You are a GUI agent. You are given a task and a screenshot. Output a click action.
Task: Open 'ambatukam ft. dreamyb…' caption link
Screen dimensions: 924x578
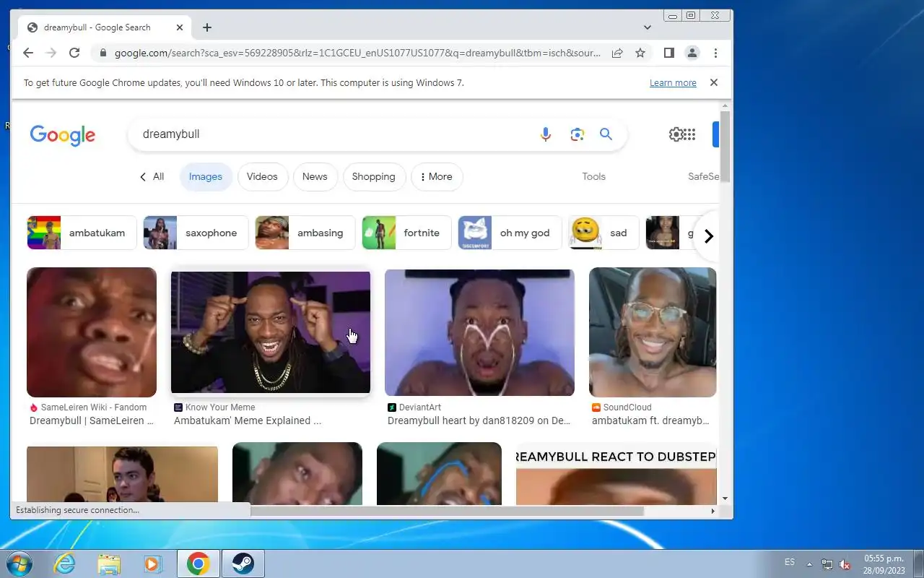pyautogui.click(x=650, y=420)
